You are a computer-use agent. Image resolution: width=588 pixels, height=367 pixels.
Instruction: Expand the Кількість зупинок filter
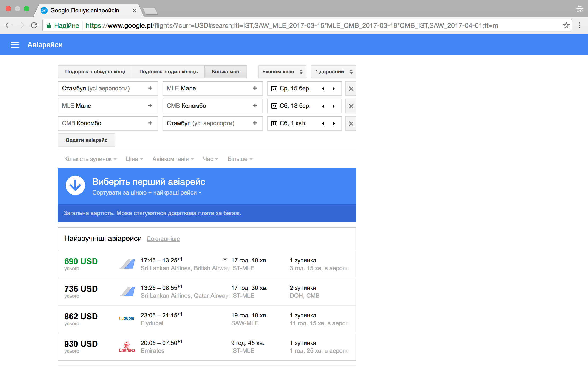[90, 159]
